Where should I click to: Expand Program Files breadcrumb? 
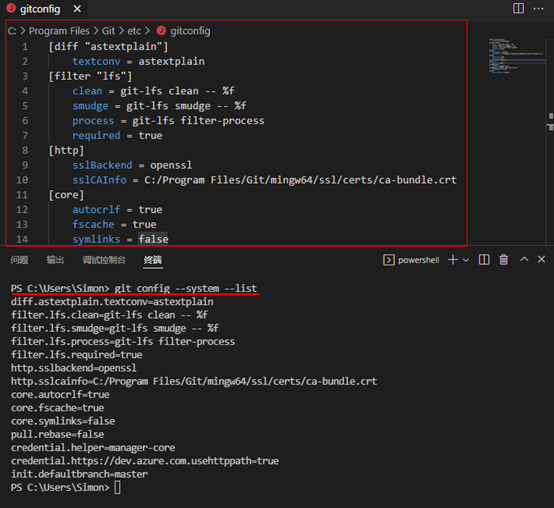(59, 31)
